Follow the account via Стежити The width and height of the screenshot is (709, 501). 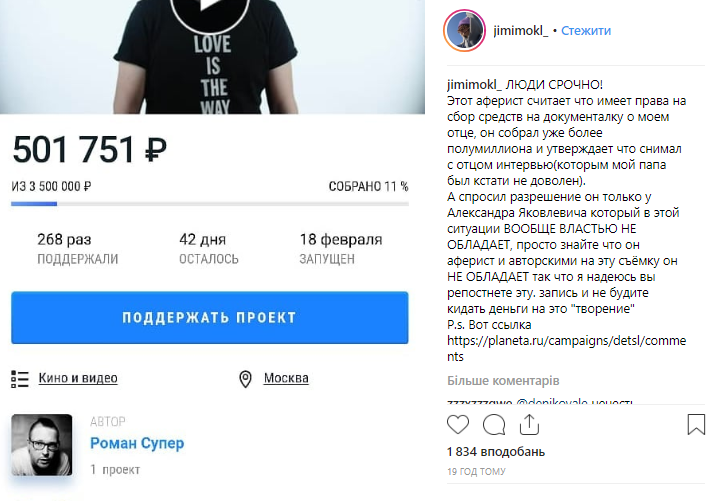[x=586, y=31]
